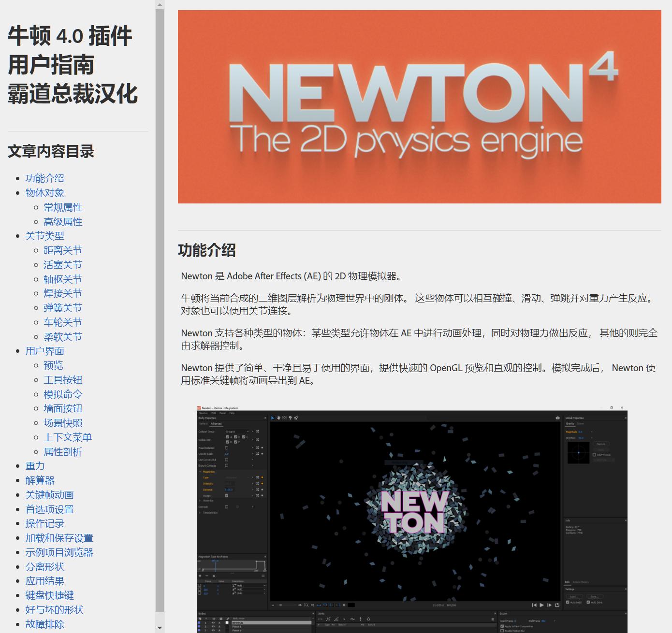Click the paragraph starting 'Newton 提供了简单'

(419, 374)
